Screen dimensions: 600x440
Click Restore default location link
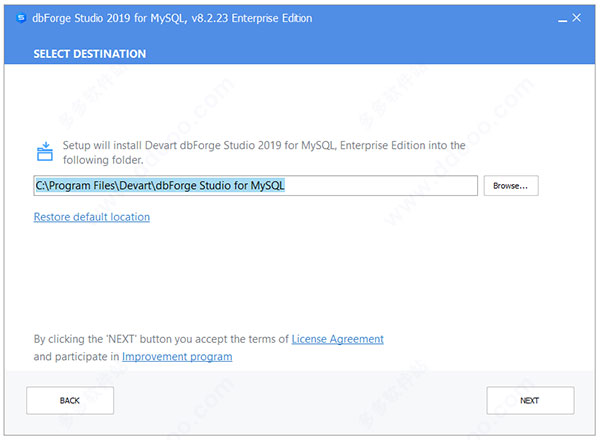(x=92, y=217)
